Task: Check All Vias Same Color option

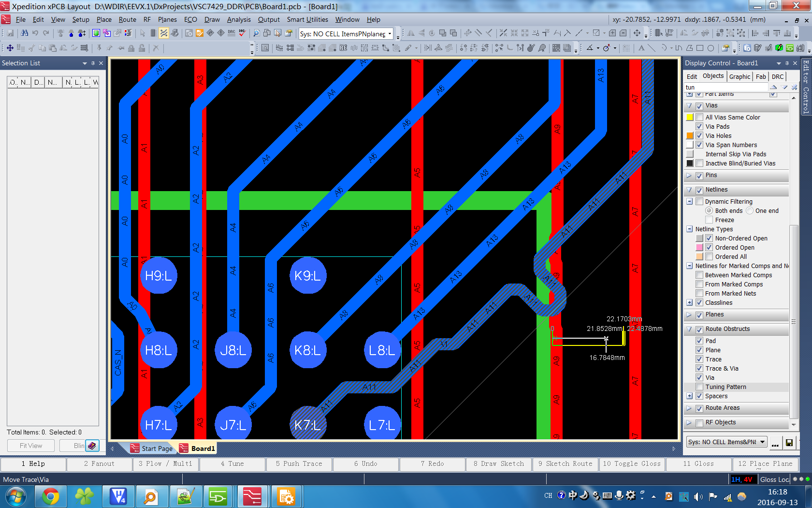Action: tap(699, 117)
